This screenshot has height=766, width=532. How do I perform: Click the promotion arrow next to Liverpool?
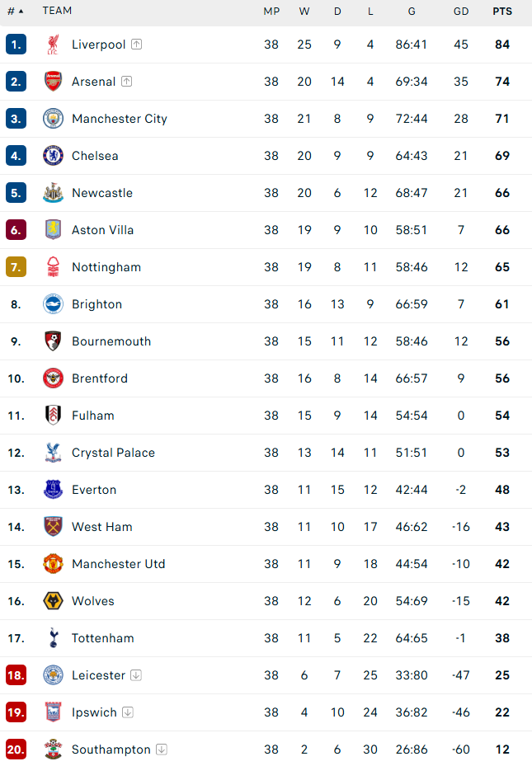coord(137,45)
